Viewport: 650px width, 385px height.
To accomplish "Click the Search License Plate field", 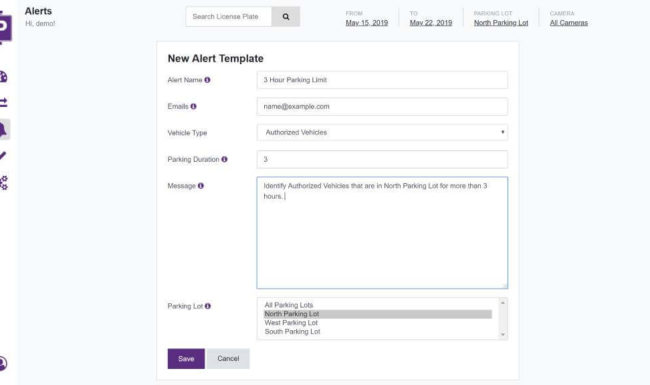I will coord(229,17).
